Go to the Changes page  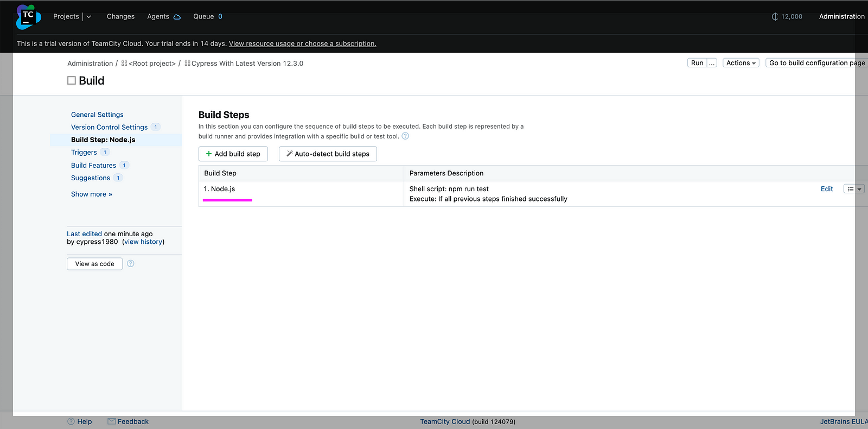[x=120, y=17]
